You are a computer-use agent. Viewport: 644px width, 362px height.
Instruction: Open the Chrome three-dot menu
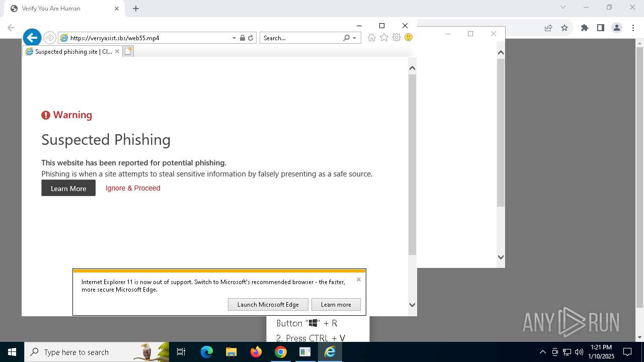coord(633,28)
